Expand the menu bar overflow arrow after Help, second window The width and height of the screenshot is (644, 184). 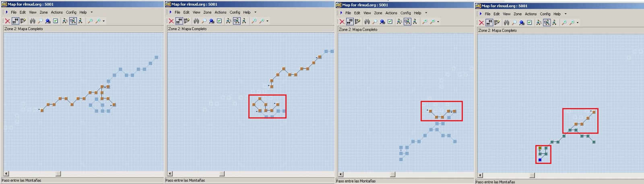click(255, 12)
